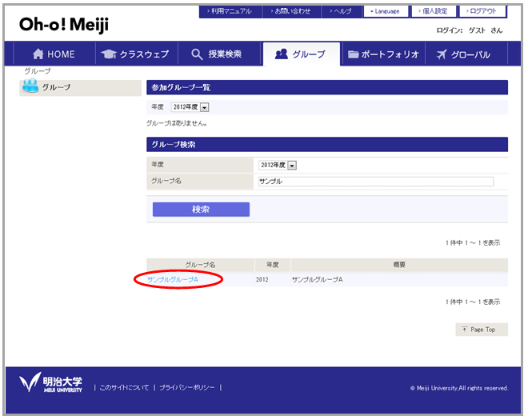The height and width of the screenshot is (420, 528).
Task: Click グループはありません message
Action: [x=177, y=123]
